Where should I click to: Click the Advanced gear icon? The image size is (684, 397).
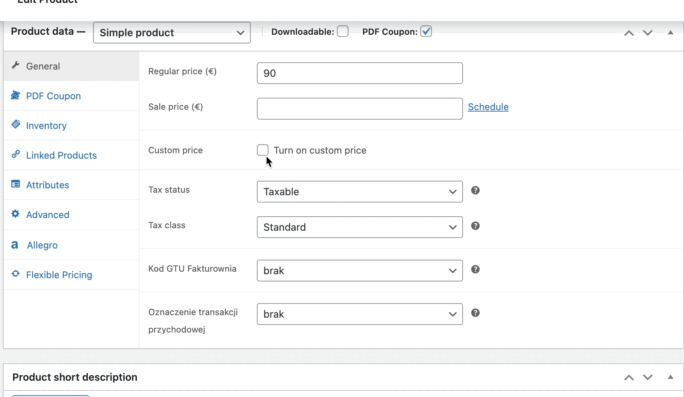[x=15, y=214]
